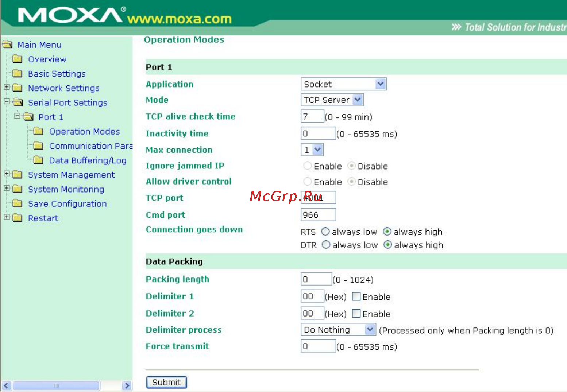Image resolution: width=567 pixels, height=392 pixels.
Task: Check the Delimiter 2 Enable checkbox
Action: point(356,314)
